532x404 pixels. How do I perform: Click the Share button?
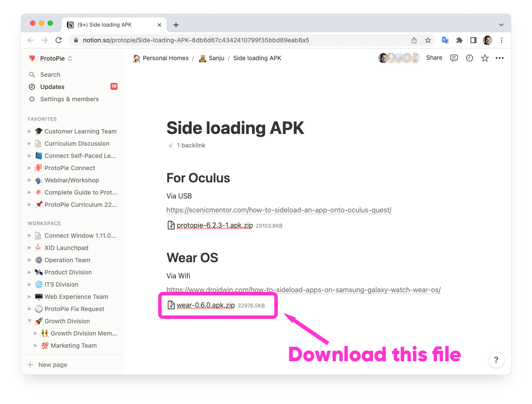coord(434,58)
